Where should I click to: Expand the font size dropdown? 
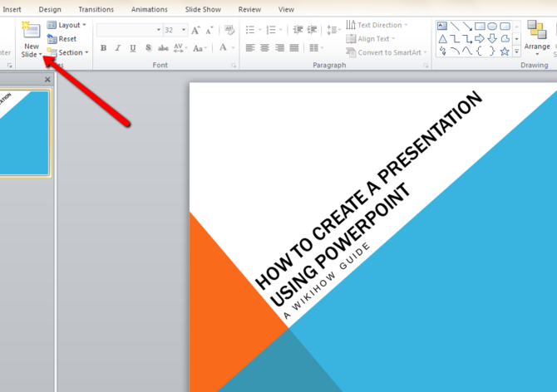(x=183, y=30)
